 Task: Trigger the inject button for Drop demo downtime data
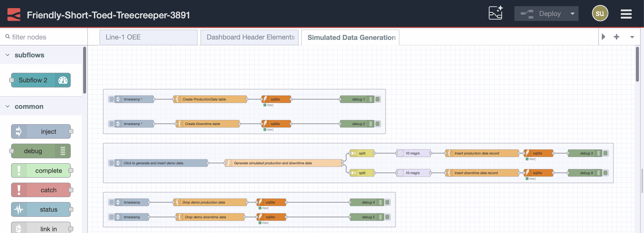pyautogui.click(x=111, y=217)
